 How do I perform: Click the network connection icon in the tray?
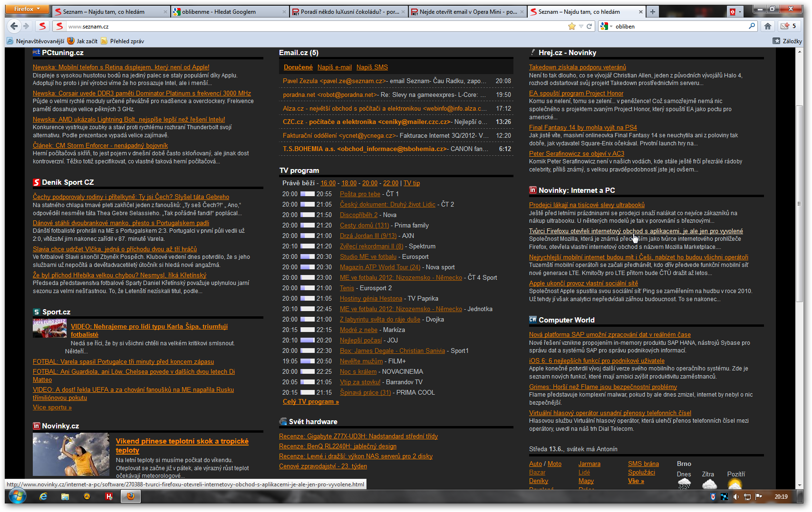point(747,497)
